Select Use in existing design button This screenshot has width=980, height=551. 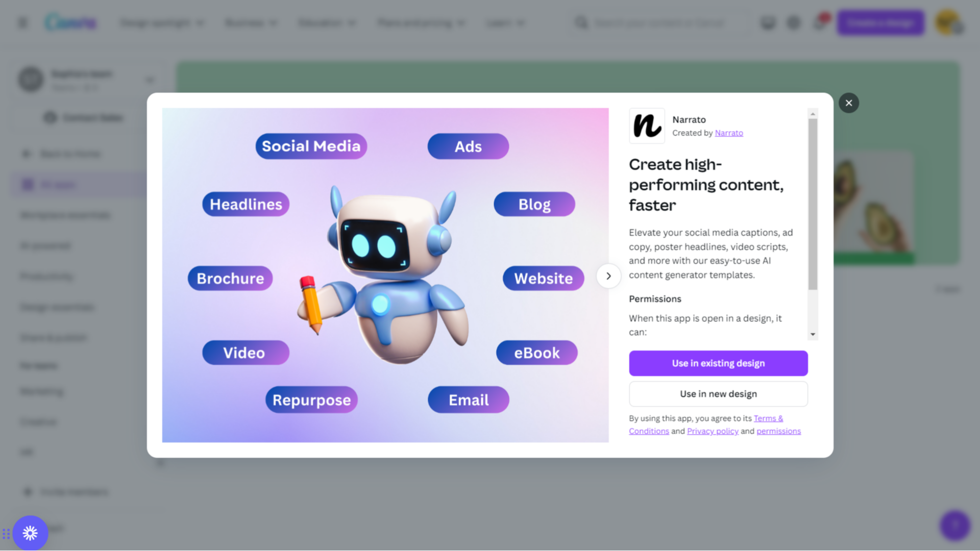tap(718, 363)
